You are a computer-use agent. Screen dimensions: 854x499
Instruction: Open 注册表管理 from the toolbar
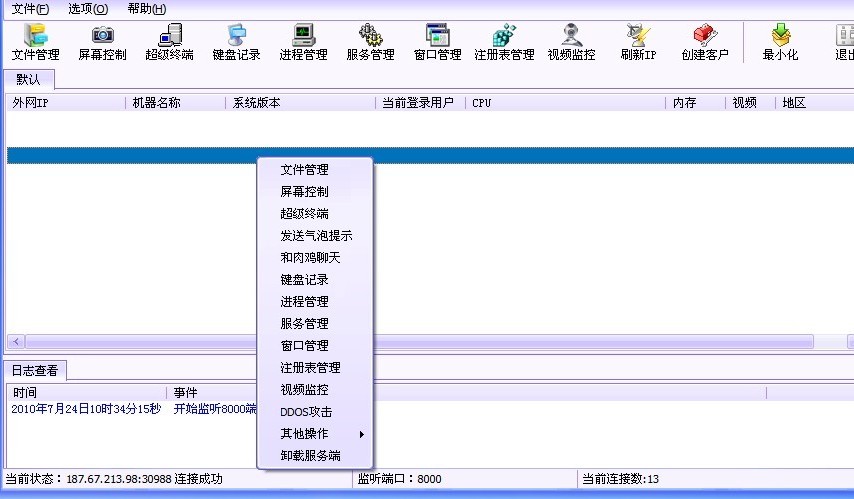point(504,42)
